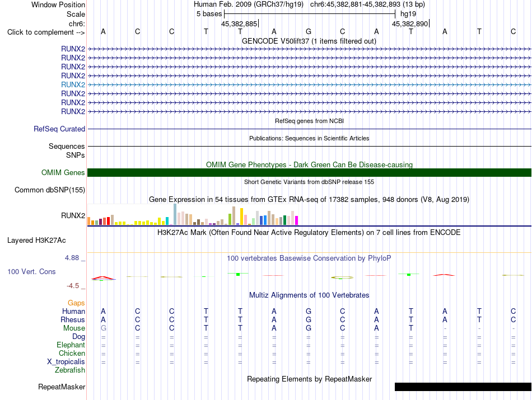Select the Elephant species row label
The height and width of the screenshot is (400, 532).
71,345
